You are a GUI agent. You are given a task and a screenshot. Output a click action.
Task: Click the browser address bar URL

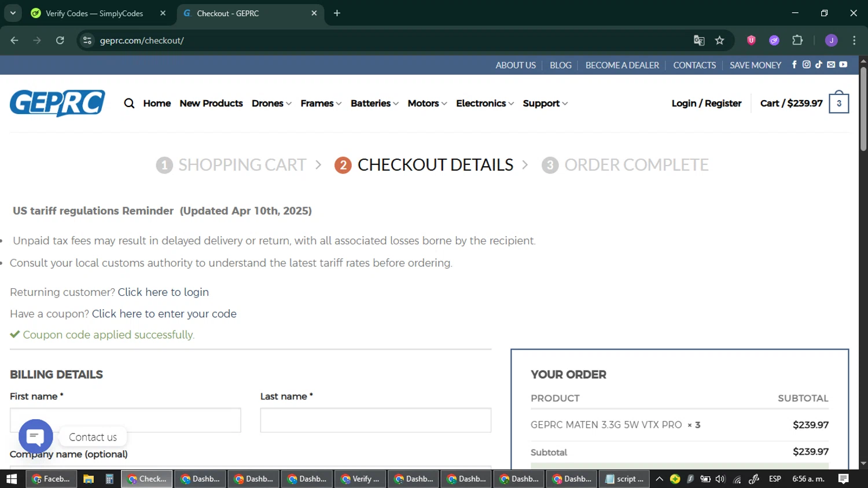(142, 41)
